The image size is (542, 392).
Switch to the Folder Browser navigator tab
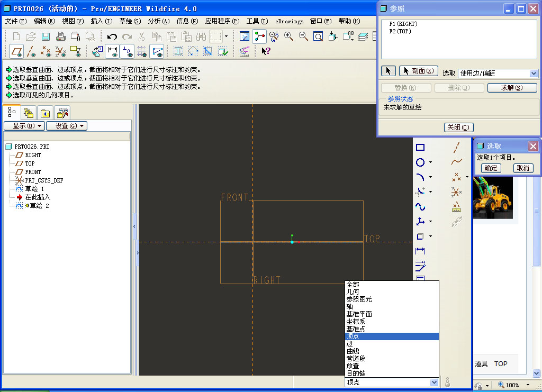point(29,113)
